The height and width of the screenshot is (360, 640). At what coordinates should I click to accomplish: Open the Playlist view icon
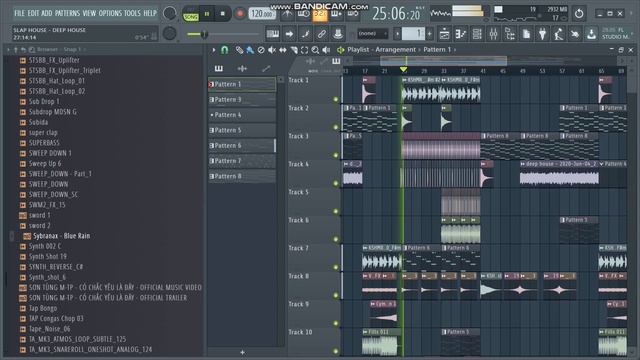coord(444,34)
